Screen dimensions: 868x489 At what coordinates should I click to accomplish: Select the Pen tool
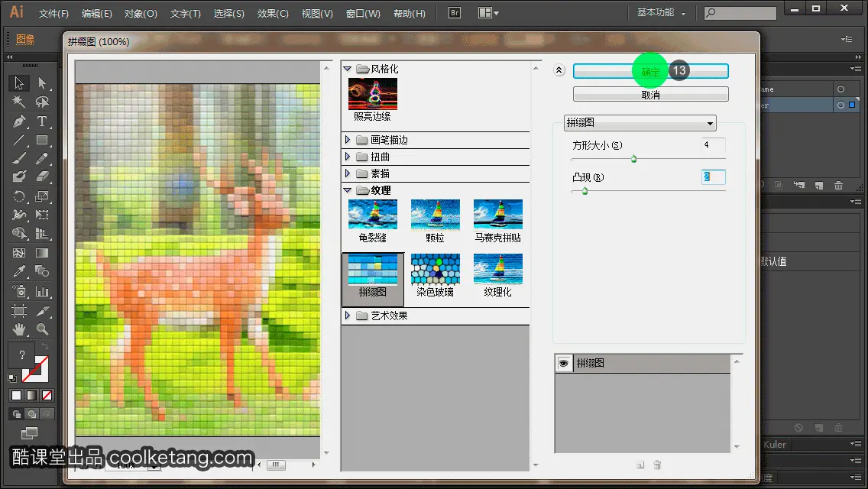tap(19, 121)
